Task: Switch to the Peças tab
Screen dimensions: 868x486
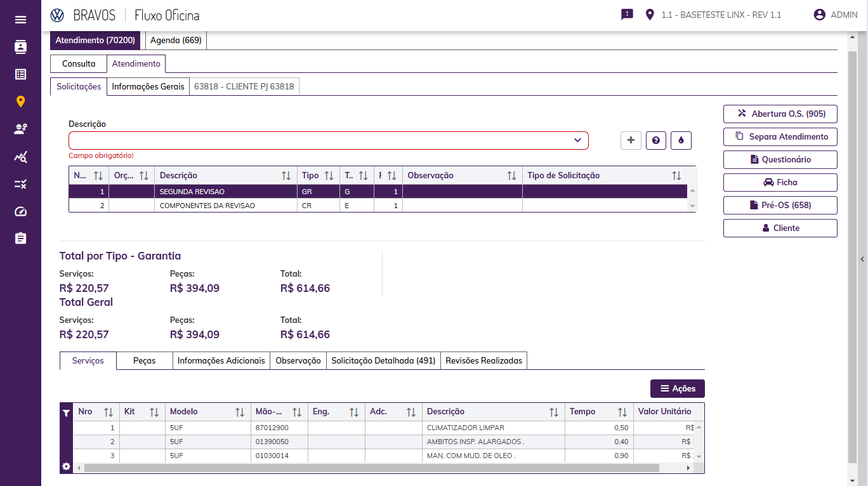Action: click(x=145, y=360)
